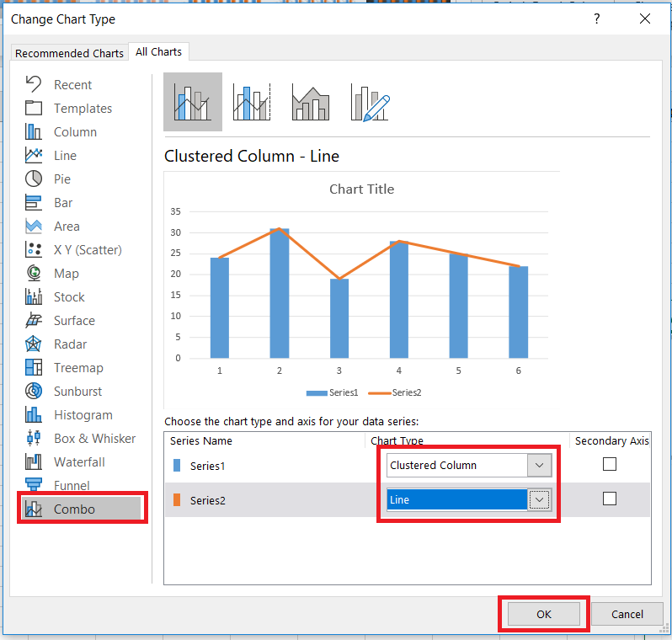Image resolution: width=672 pixels, height=640 pixels.
Task: Expand the Series2 Line chart type dropdown
Action: click(539, 499)
